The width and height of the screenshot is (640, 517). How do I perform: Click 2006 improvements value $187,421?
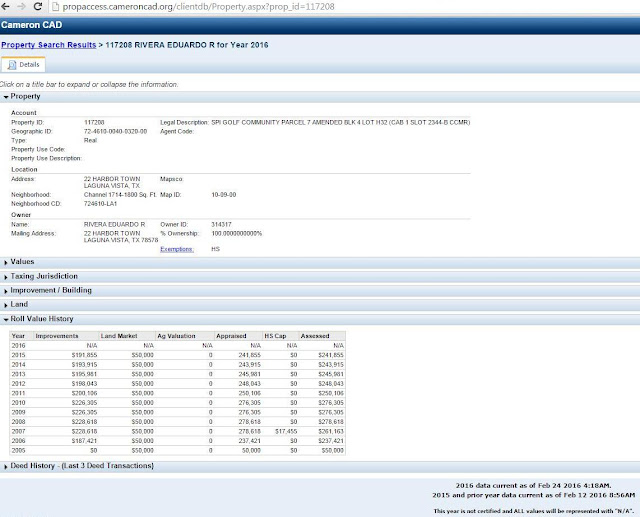84,441
